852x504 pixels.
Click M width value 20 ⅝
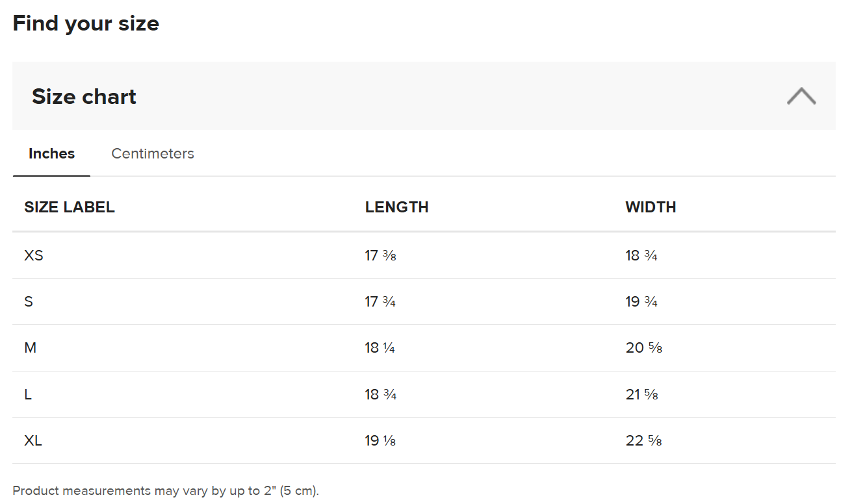pos(644,348)
